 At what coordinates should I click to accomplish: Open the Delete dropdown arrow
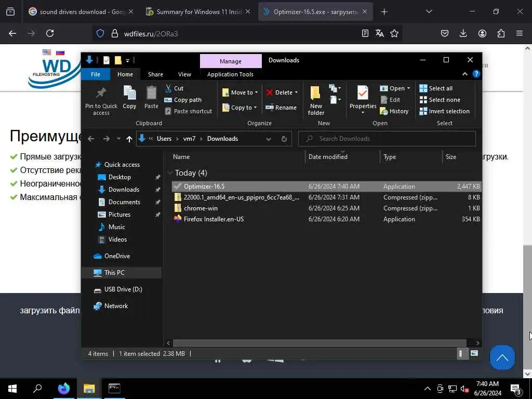tap(296, 92)
